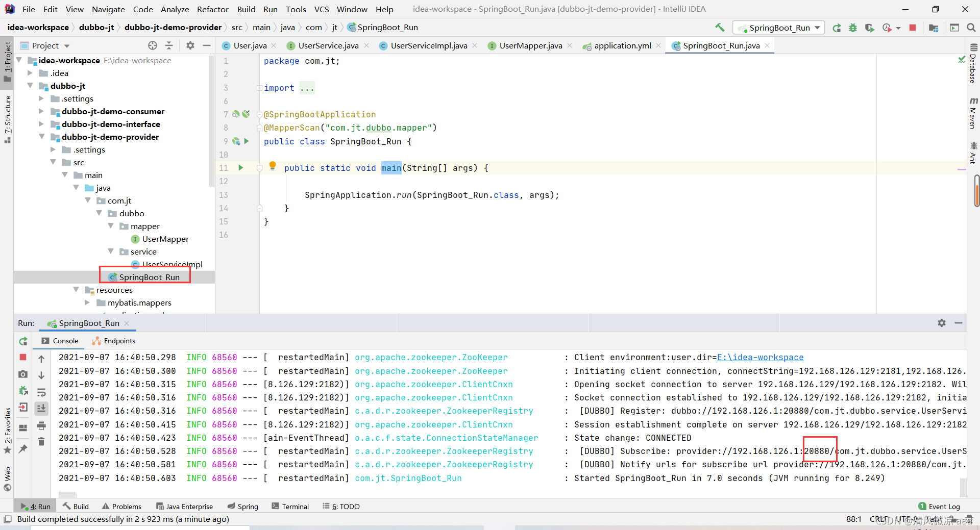Click Up the Stack Trace arrow
The height and width of the screenshot is (530, 980).
[41, 359]
